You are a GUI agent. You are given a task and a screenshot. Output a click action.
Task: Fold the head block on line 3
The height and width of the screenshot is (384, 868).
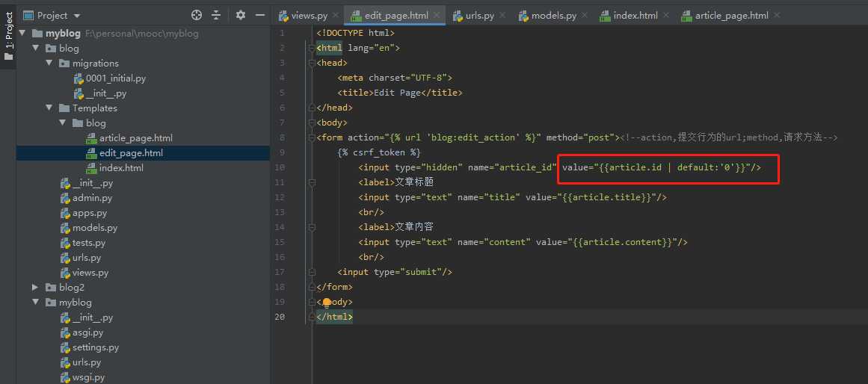[x=312, y=63]
